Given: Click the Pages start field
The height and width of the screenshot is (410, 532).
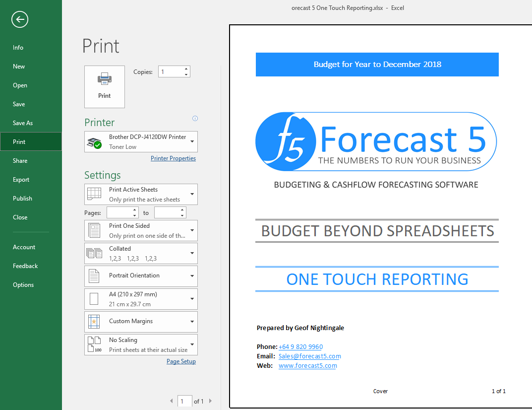Looking at the screenshot, I should [x=119, y=212].
